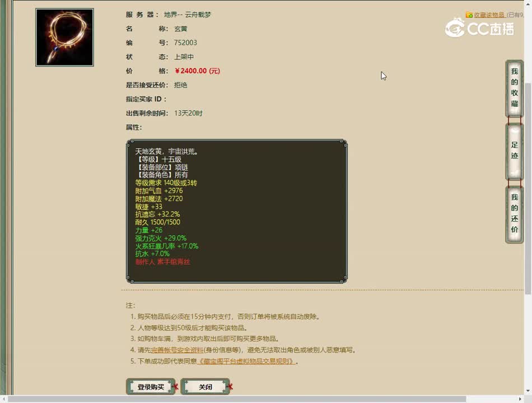Click the green plus on the favorites folder icon

click(x=470, y=16)
